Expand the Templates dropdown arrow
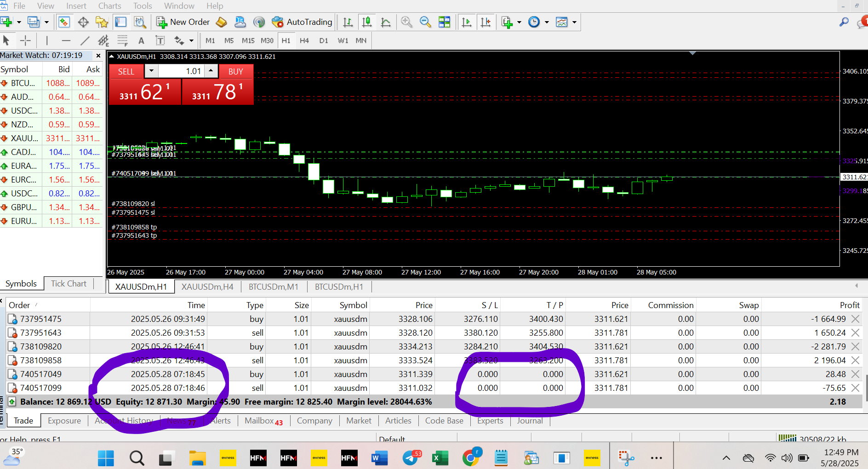Image resolution: width=868 pixels, height=469 pixels. [574, 22]
